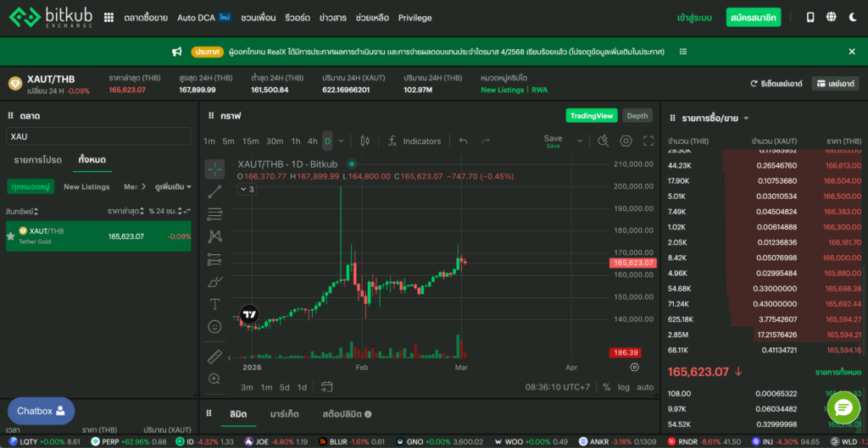Toggle dark mode moon icon
This screenshot has height=448, width=868.
tap(851, 17)
